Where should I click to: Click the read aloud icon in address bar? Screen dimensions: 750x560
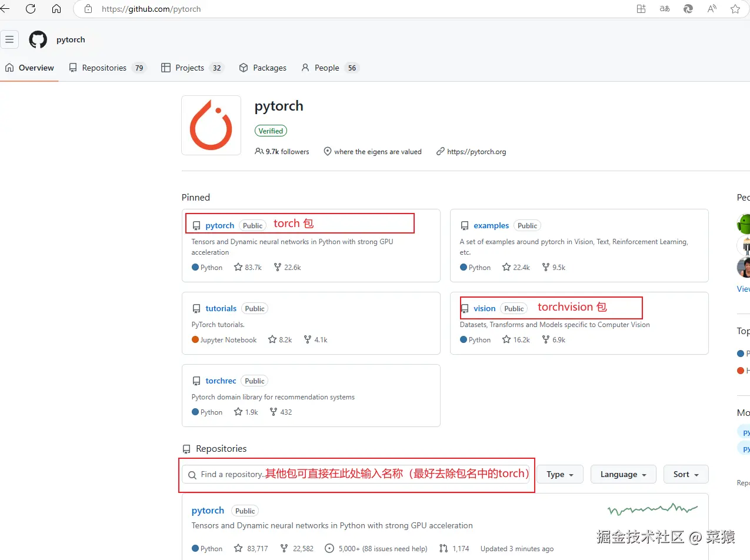pos(712,9)
